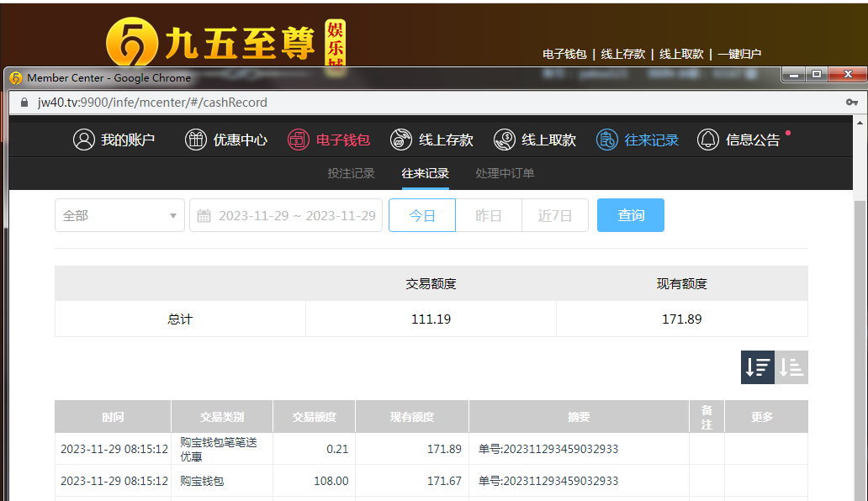Open 线上存款 link in top banner
Viewport: 868px width, 501px height.
click(622, 54)
